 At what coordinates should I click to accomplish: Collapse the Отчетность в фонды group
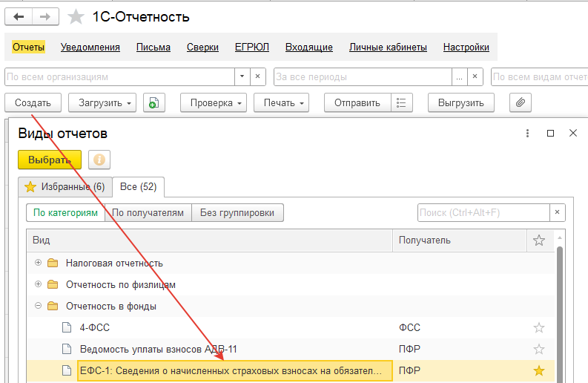[x=38, y=306]
